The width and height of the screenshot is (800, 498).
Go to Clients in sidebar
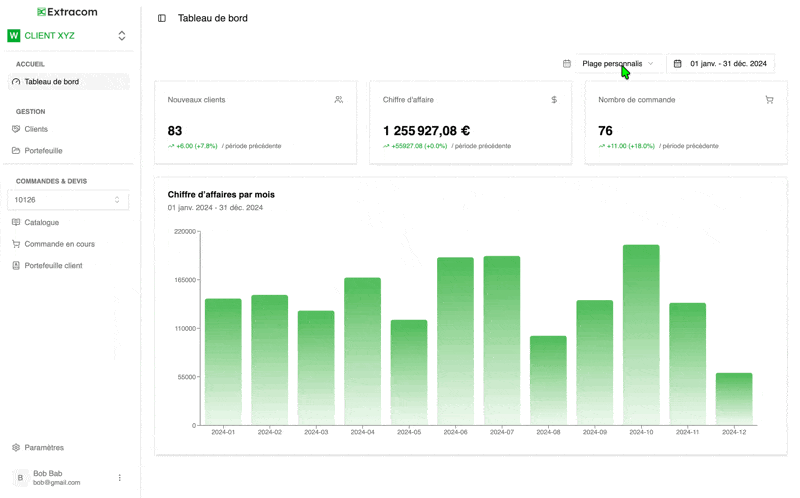click(36, 129)
